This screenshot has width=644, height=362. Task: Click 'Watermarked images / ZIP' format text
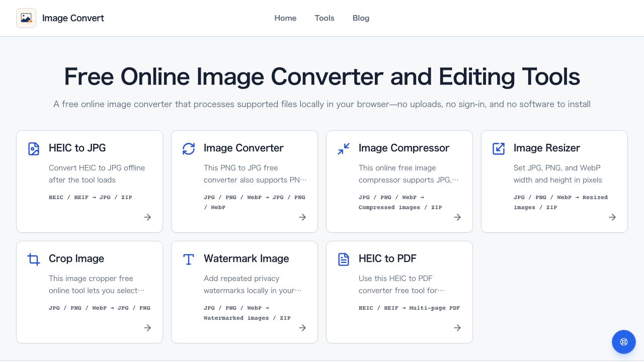[x=247, y=318]
